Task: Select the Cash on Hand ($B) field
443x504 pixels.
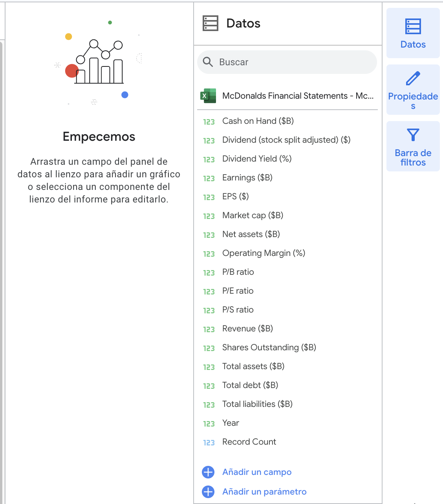Action: tap(258, 121)
